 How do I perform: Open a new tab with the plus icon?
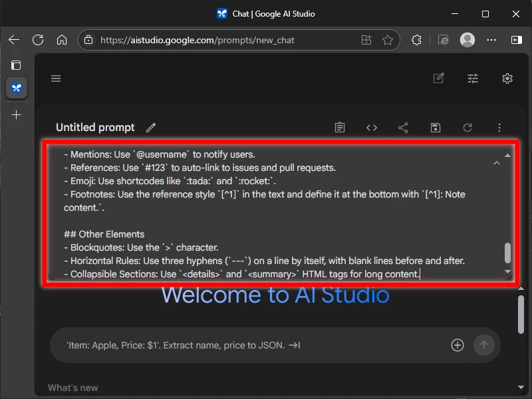point(16,114)
